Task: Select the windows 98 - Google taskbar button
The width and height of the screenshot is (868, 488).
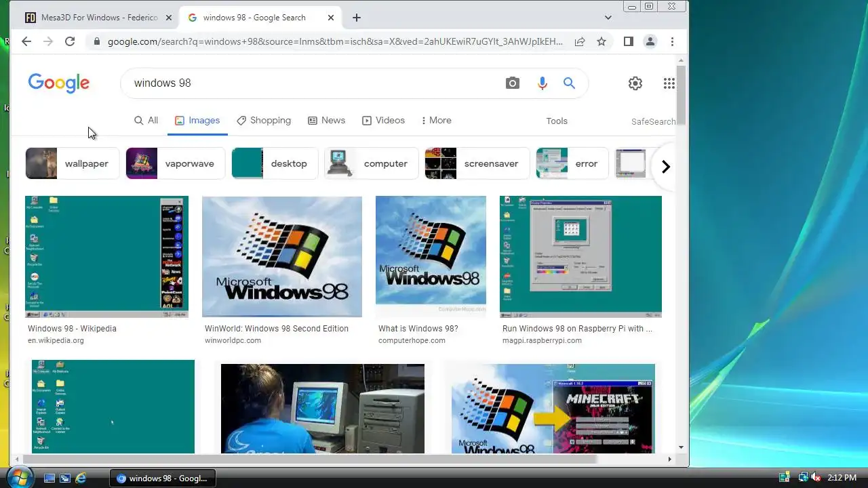Action: point(163,478)
